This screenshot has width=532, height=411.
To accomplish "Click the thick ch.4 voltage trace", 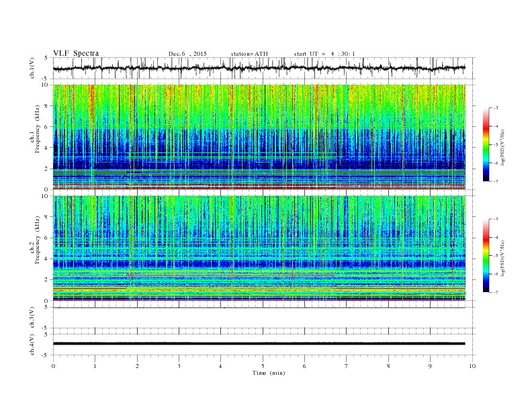I will 259,344.
